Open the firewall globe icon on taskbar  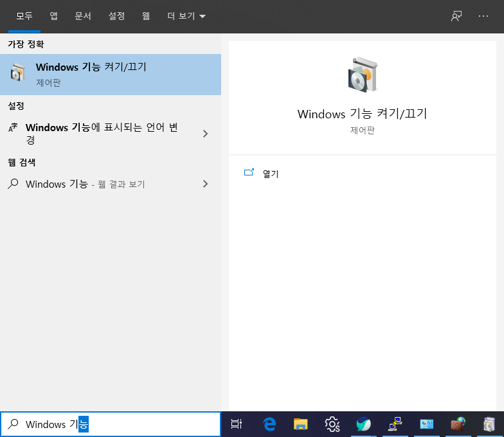pyautogui.click(x=458, y=424)
